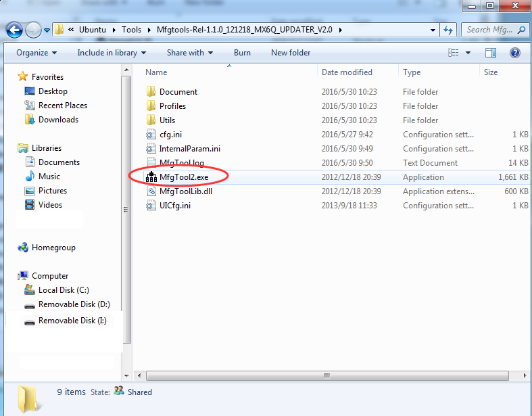
Task: Open the Music library icon
Action: coord(30,177)
